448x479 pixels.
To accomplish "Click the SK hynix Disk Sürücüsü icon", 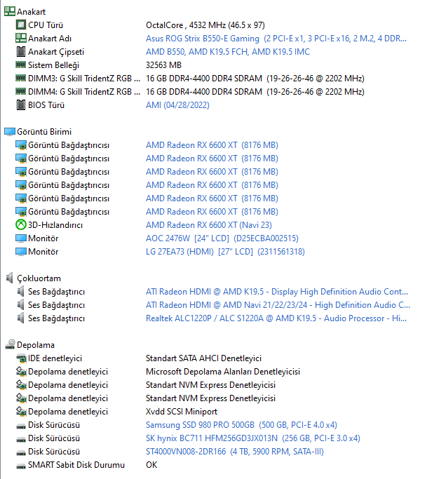I will coord(21,439).
